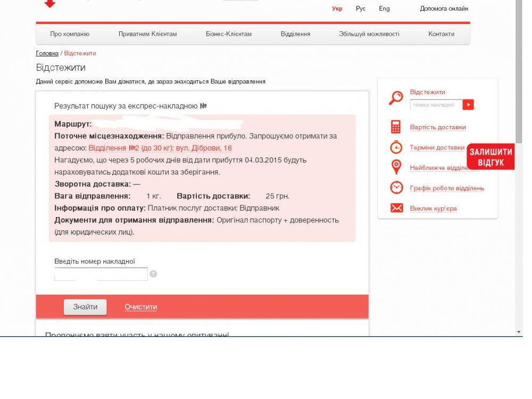The image size is (532, 399).
Task: Click the calculator icon for Вартість доставки
Action: click(396, 127)
